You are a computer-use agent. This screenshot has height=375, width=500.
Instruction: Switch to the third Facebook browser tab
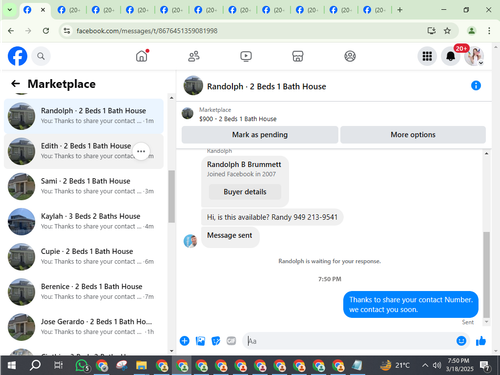pyautogui.click(x=103, y=10)
